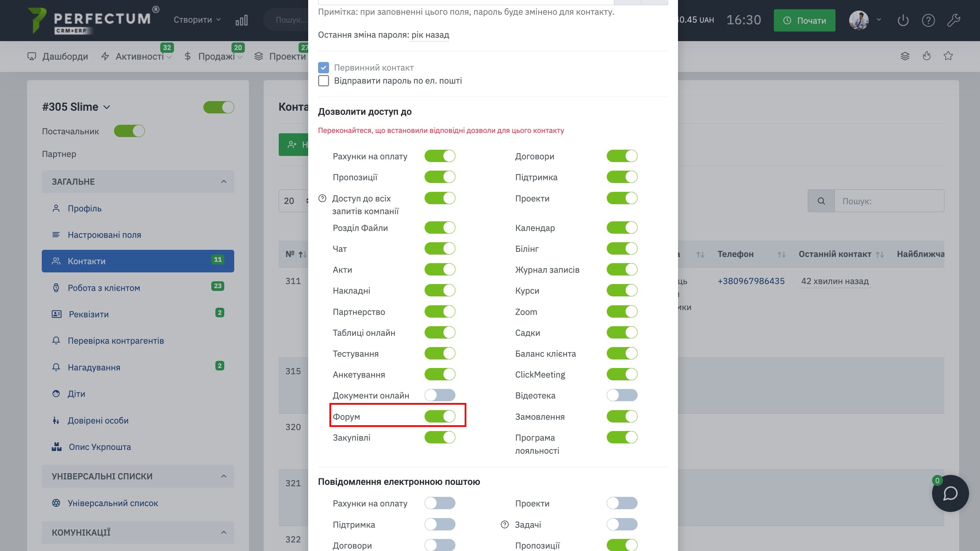The width and height of the screenshot is (980, 551).
Task: Click help icon next to Задачі
Action: pos(504,525)
